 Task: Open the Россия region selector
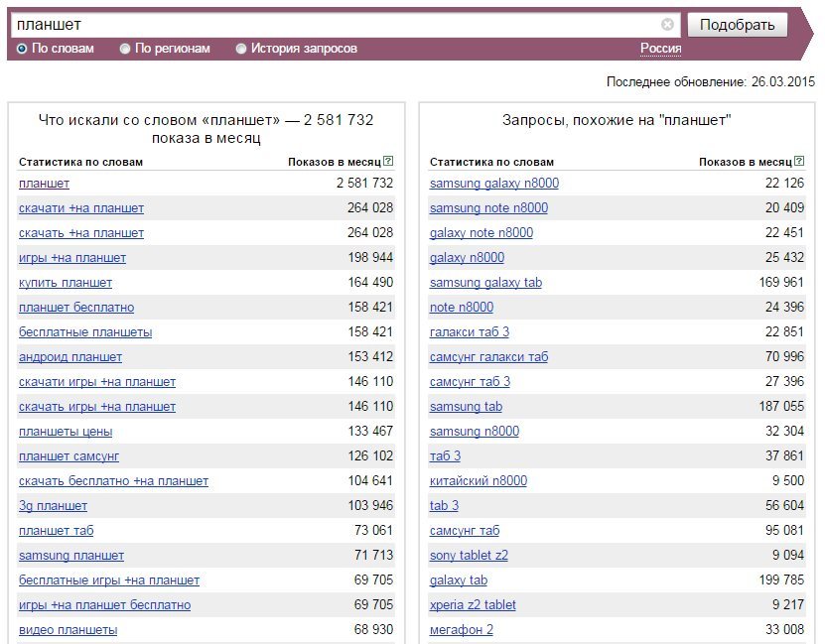pyautogui.click(x=661, y=49)
